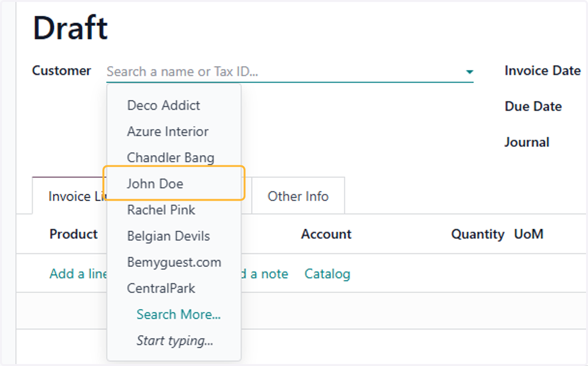Add a note to invoice lines

click(x=265, y=274)
